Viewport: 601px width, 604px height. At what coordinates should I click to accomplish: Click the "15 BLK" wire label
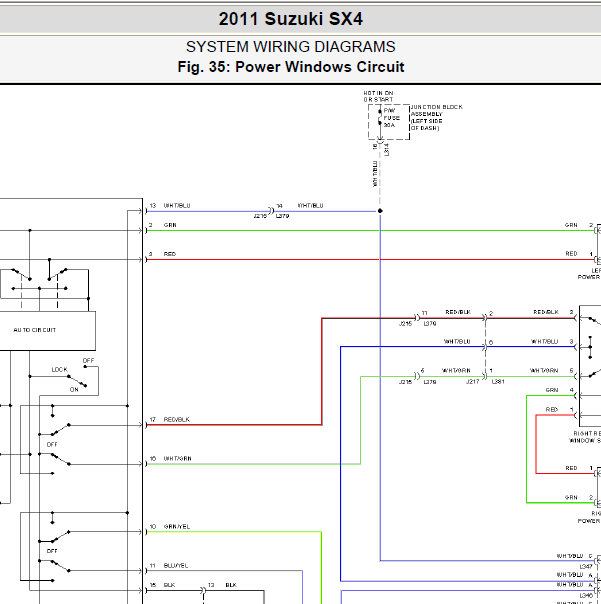[162, 585]
